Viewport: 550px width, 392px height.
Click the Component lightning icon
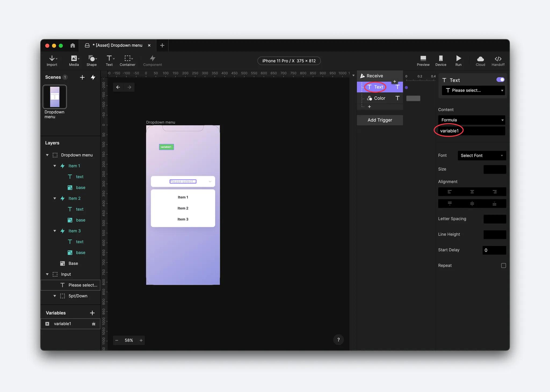[x=153, y=58]
